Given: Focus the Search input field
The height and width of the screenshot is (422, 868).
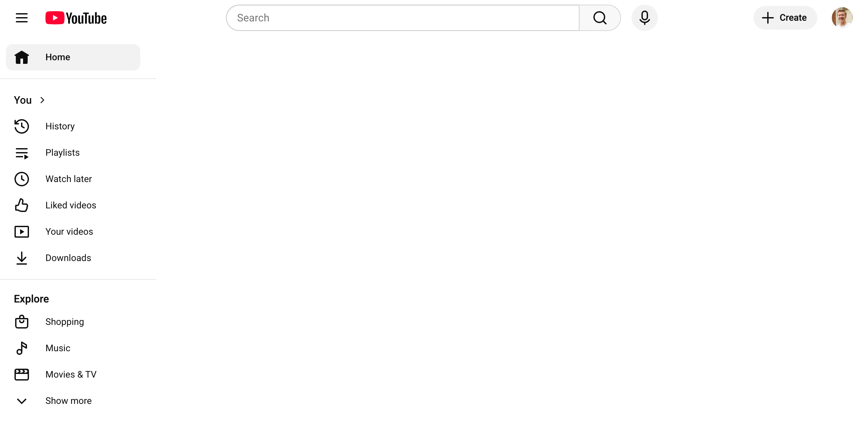Looking at the screenshot, I should click(x=402, y=18).
